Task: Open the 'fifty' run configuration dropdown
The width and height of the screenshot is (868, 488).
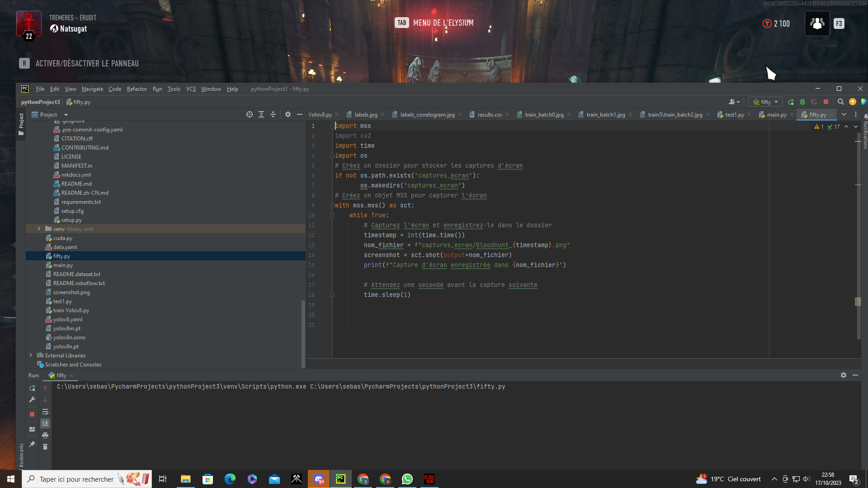Action: (x=765, y=102)
